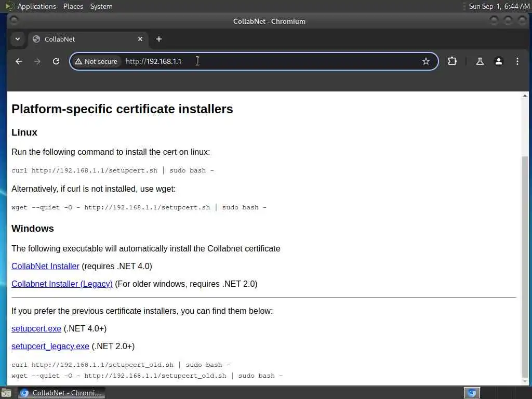Open the Chrome Labs flask icon
This screenshot has width=532, height=399.
point(480,61)
